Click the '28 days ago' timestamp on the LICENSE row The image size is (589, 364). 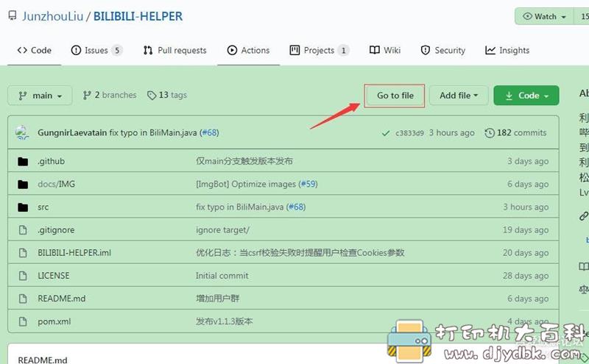tap(526, 276)
